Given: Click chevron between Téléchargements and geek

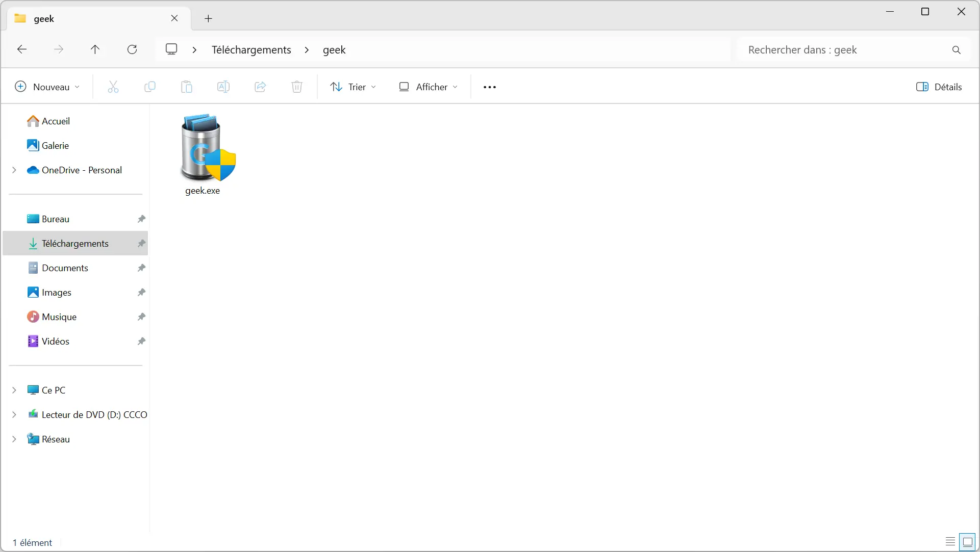Looking at the screenshot, I should pos(307,50).
